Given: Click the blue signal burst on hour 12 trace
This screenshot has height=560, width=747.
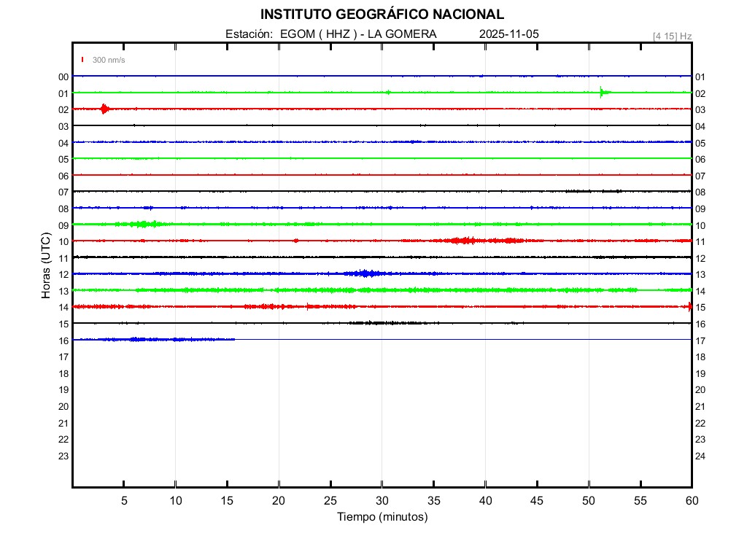Looking at the screenshot, I should (x=366, y=273).
